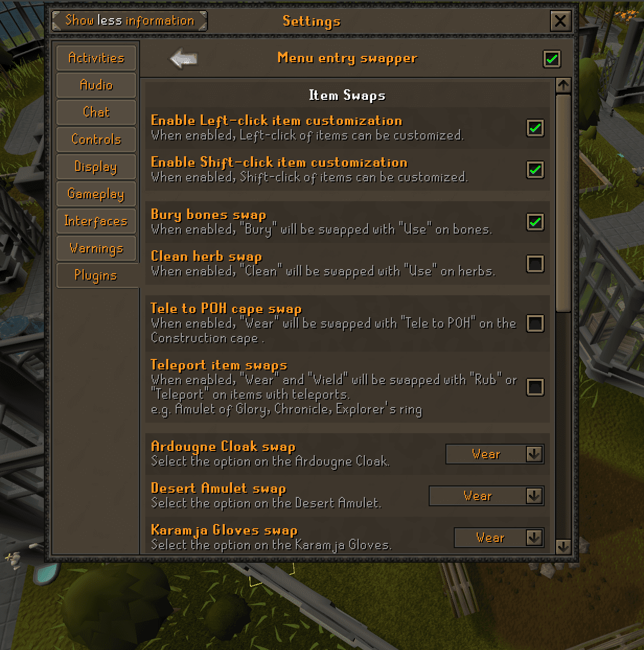644x650 pixels.
Task: Open the Gameplay settings tab
Action: click(x=96, y=194)
